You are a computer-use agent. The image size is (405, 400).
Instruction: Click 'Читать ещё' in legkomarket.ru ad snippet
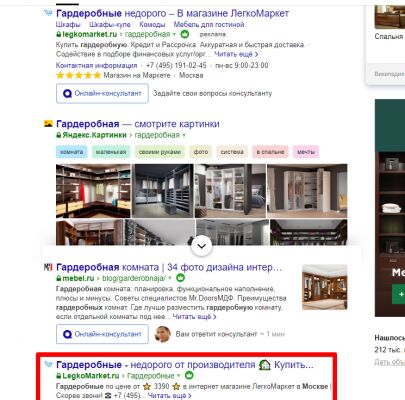click(236, 54)
